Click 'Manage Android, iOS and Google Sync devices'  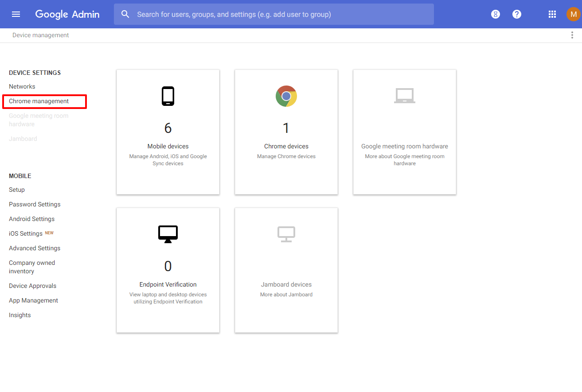pos(168,160)
